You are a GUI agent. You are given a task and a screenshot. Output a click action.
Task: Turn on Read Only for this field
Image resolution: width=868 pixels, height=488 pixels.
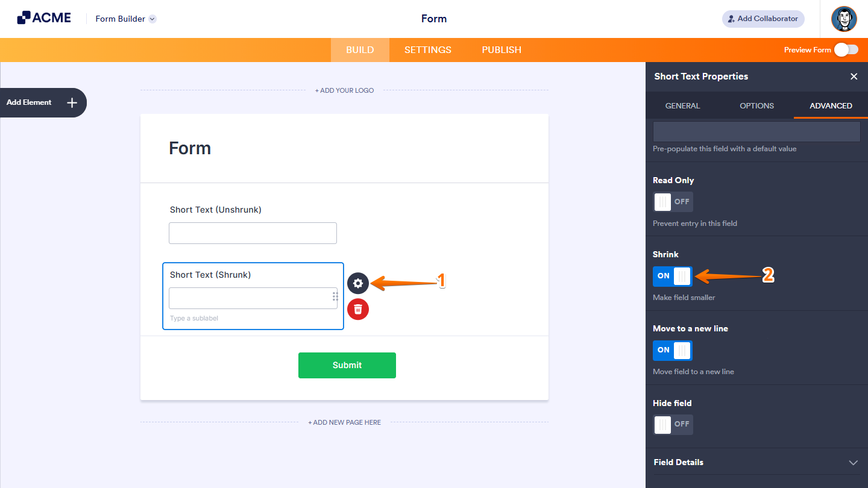(673, 202)
